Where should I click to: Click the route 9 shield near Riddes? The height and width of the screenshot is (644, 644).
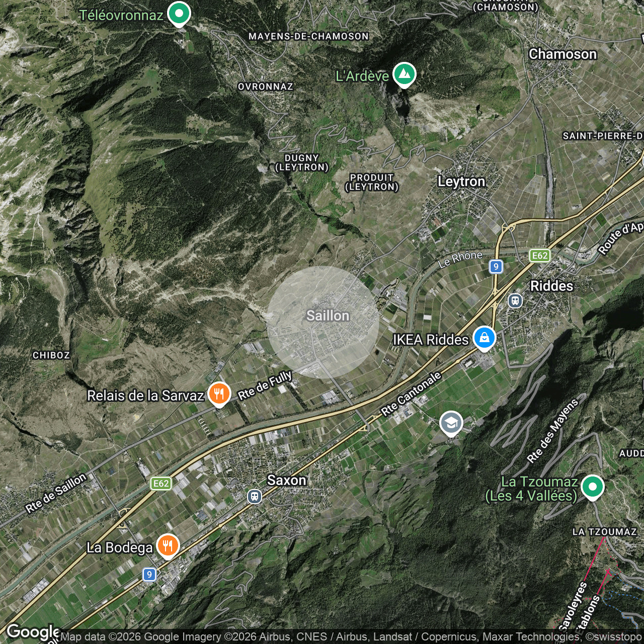pos(496,267)
